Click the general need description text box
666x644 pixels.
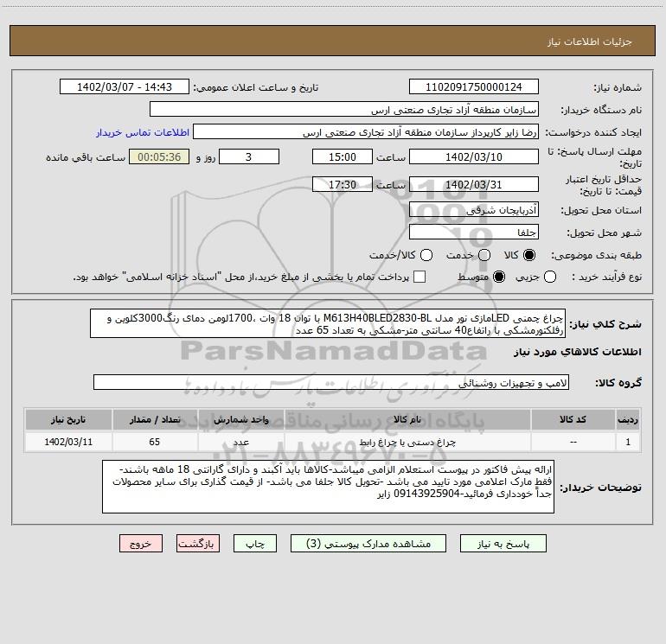click(328, 324)
